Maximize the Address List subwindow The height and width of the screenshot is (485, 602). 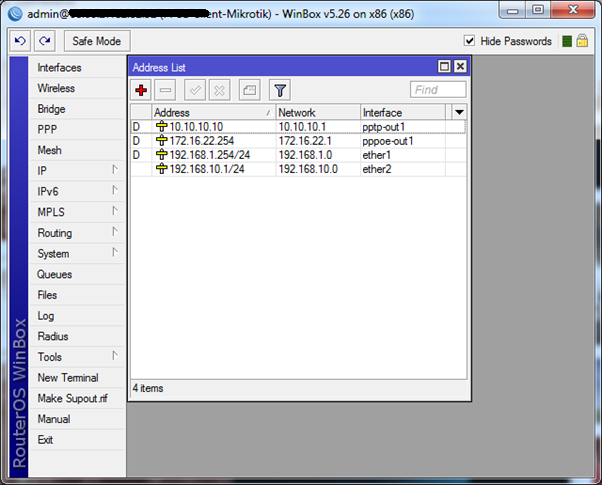click(444, 66)
